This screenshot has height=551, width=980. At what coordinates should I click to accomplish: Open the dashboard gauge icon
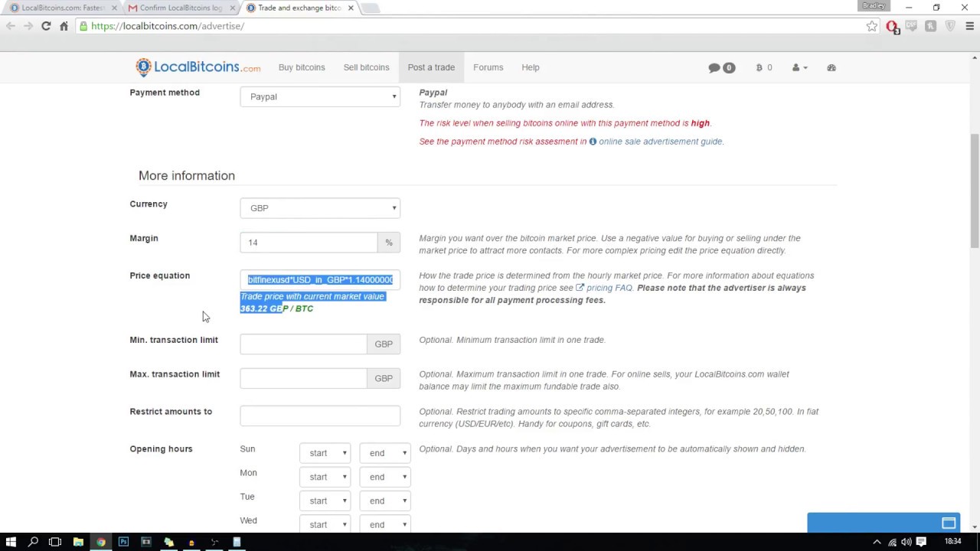pyautogui.click(x=831, y=67)
